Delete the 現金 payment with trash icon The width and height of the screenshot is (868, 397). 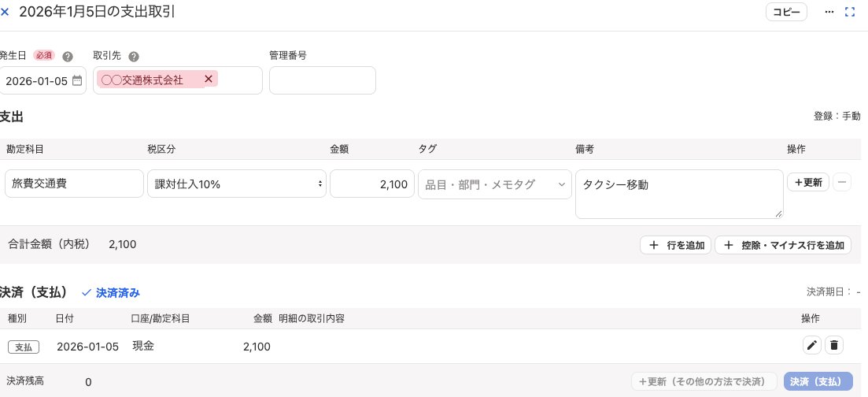pos(834,346)
